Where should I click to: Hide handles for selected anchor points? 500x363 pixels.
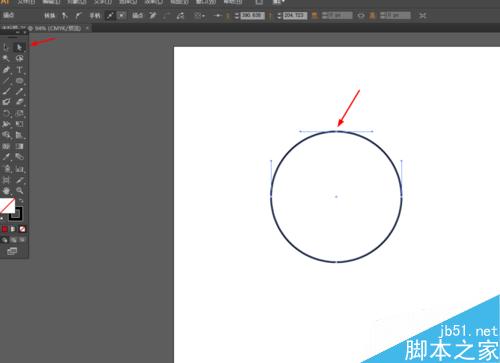pyautogui.click(x=121, y=15)
